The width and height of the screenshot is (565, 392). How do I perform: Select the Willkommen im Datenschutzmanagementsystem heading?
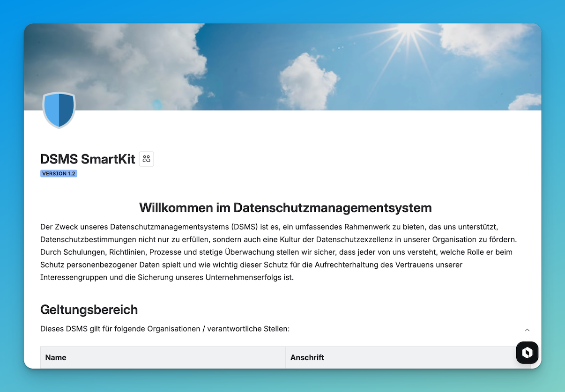tap(285, 207)
